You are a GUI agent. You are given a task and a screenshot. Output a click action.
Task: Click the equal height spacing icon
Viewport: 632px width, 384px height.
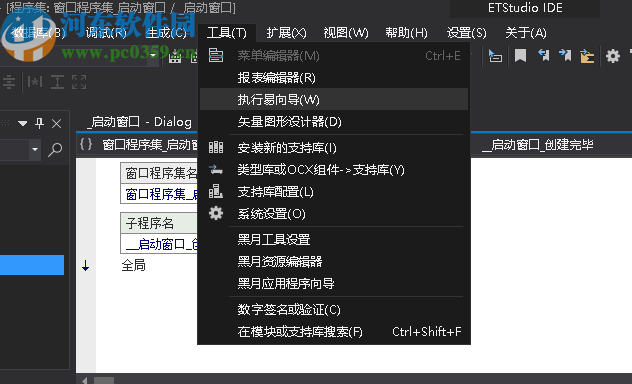coord(57,82)
